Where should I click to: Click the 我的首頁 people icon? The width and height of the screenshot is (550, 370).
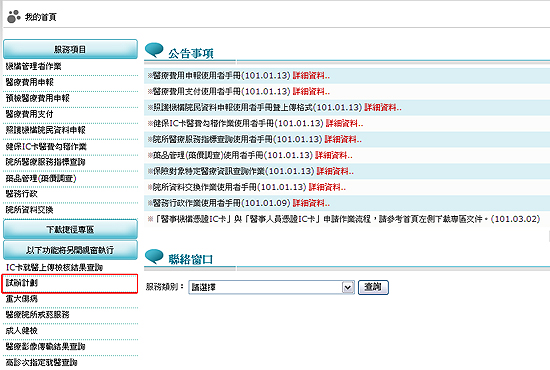coord(14,16)
